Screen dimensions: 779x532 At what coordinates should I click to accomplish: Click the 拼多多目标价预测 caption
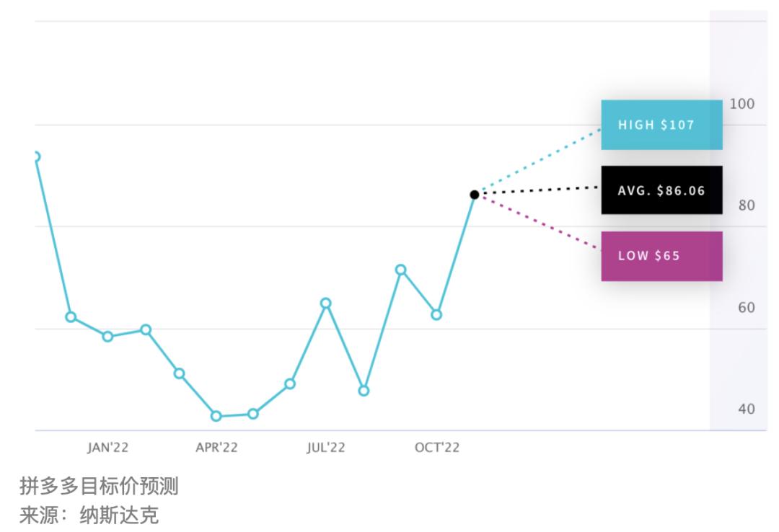tap(98, 487)
